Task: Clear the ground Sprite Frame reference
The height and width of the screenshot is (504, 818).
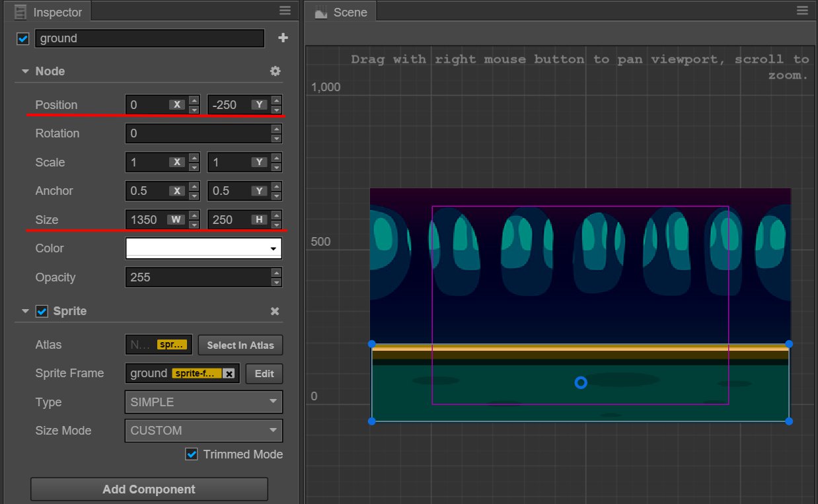Action: [229, 374]
